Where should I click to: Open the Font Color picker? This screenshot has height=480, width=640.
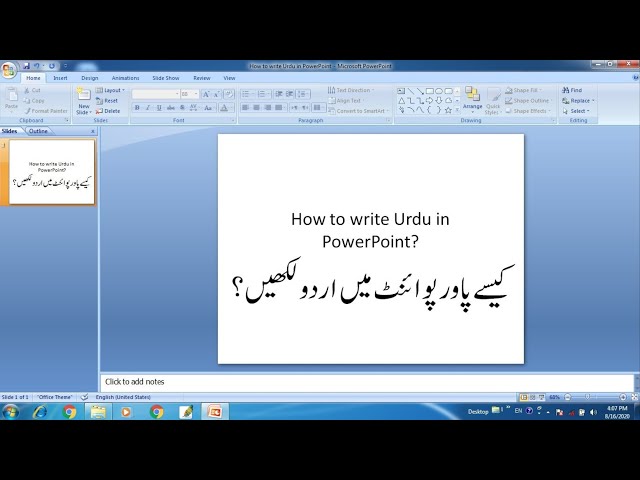coord(226,108)
